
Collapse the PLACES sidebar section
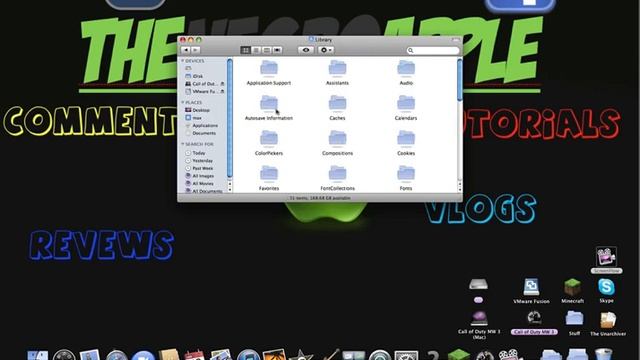pos(182,102)
